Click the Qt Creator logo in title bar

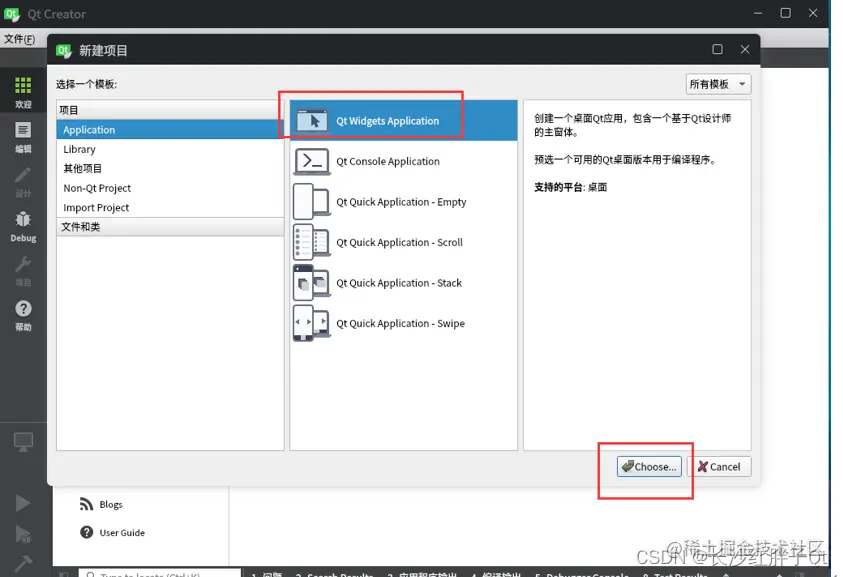pyautogui.click(x=12, y=14)
